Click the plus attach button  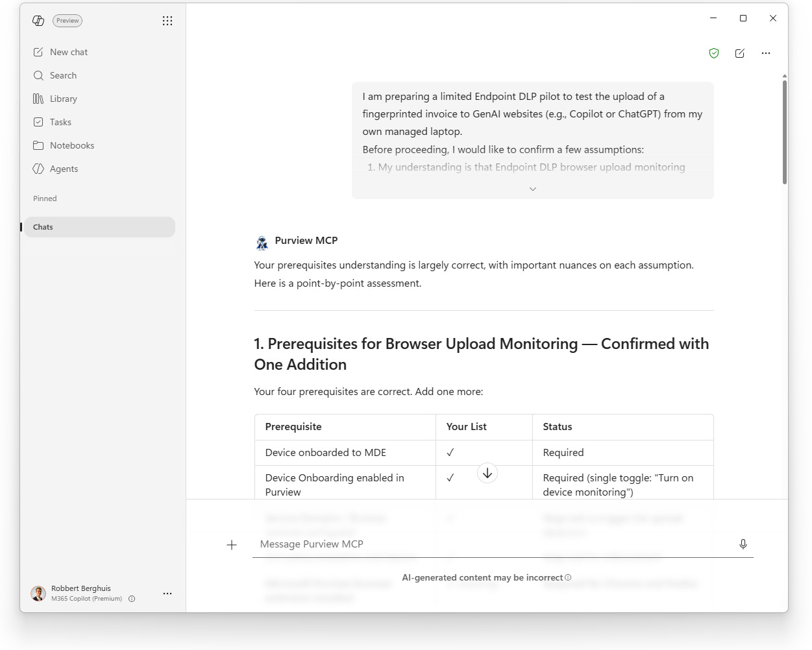coord(232,545)
